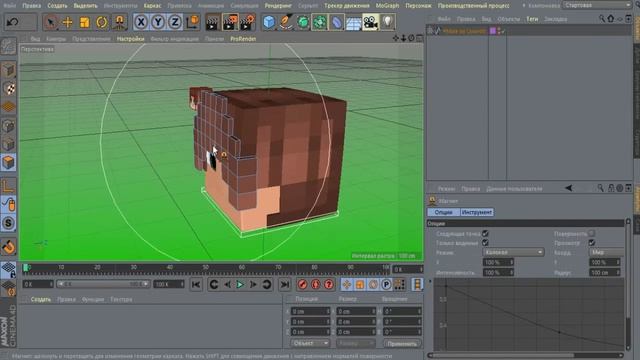Play the animation forward
Screen dimensions: 640x360
(240, 284)
